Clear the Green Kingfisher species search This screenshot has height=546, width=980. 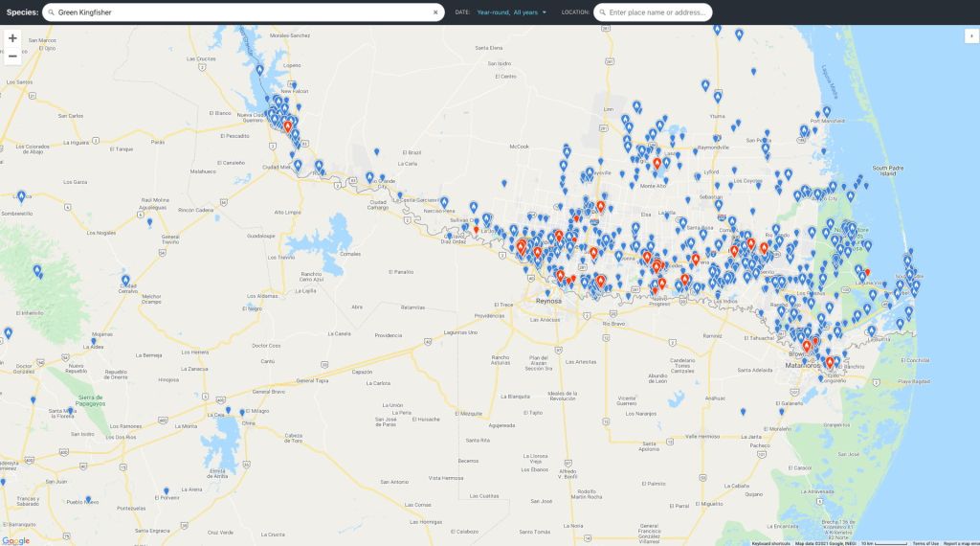pos(435,12)
